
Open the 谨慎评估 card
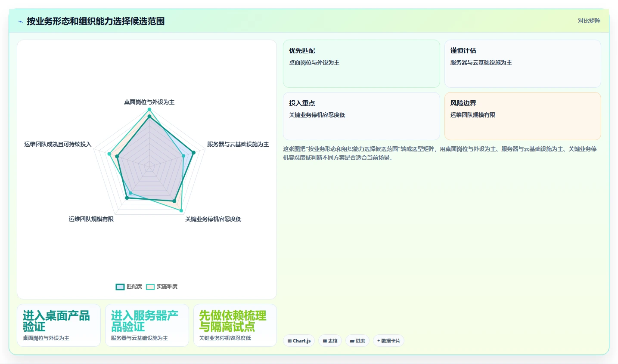point(523,64)
